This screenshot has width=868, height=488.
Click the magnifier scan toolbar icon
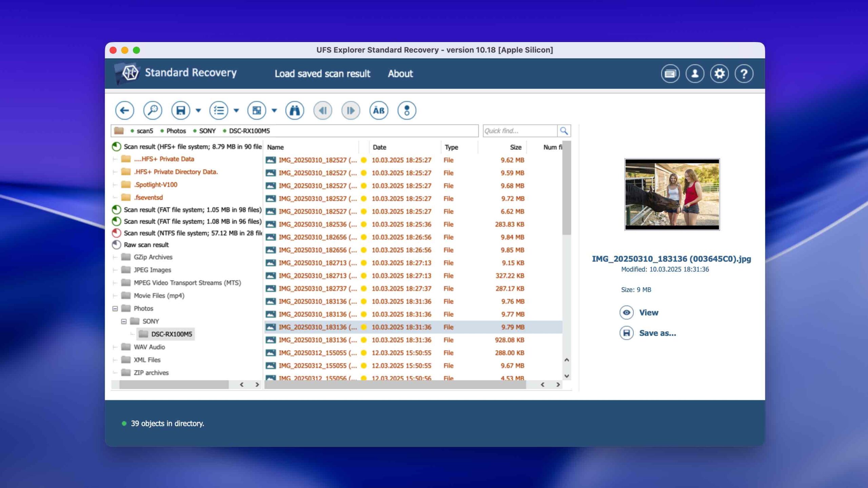[153, 110]
